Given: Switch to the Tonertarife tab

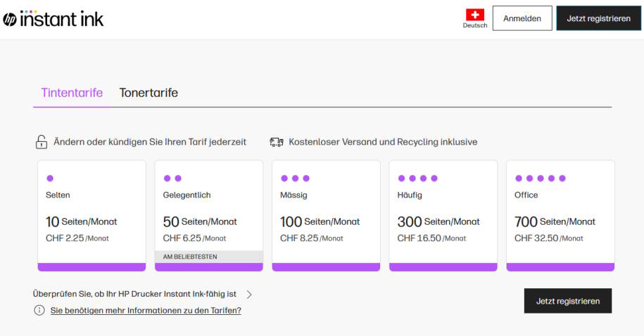Looking at the screenshot, I should point(149,93).
